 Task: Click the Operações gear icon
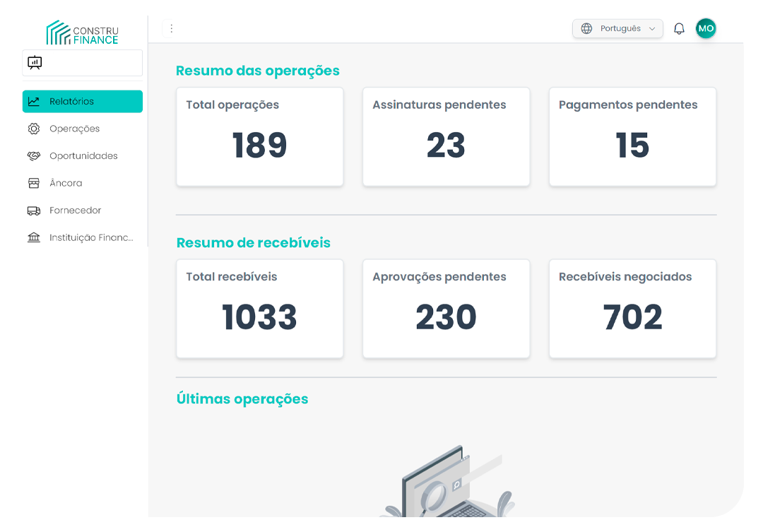coord(34,129)
